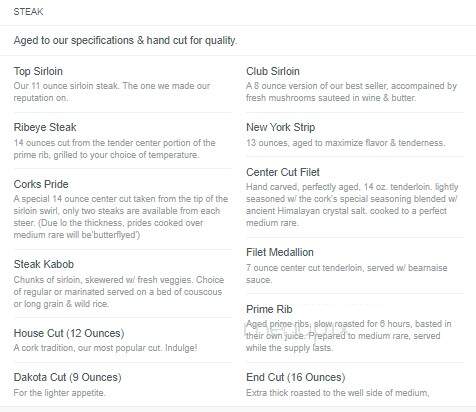This screenshot has height=412, width=476.
Task: Click Dakota Cut (9 Ounces) item
Action: tap(67, 377)
